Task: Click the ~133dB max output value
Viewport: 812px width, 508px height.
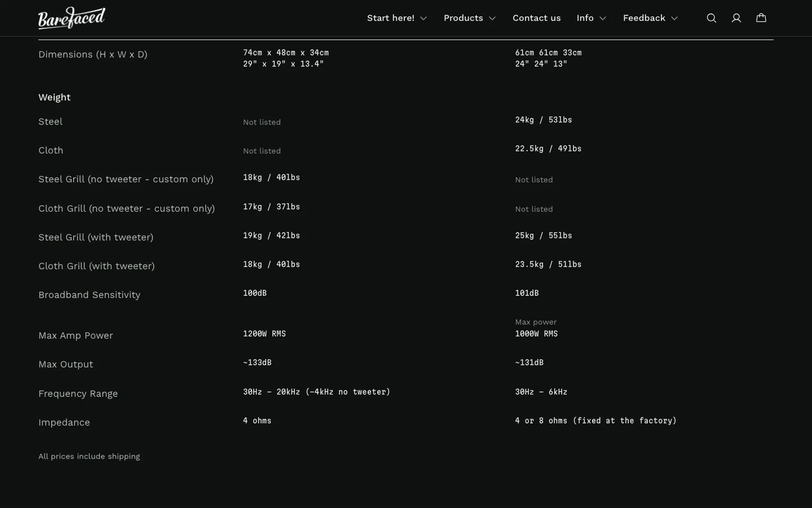Action: click(x=257, y=362)
